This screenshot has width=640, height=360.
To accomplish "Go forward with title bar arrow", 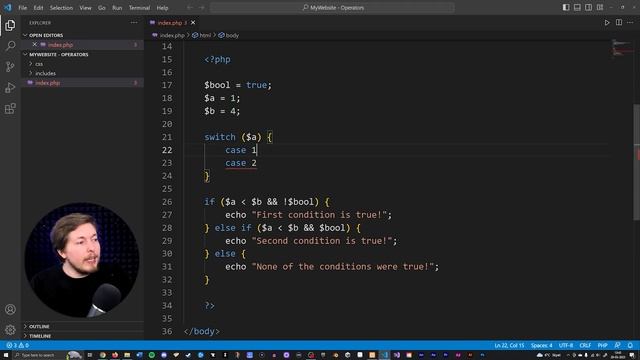I will coord(202,7).
